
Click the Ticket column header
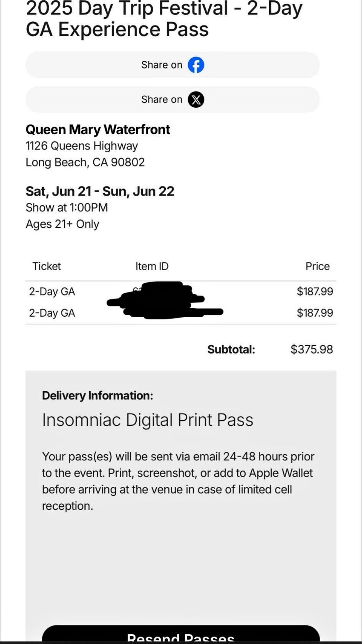click(47, 266)
